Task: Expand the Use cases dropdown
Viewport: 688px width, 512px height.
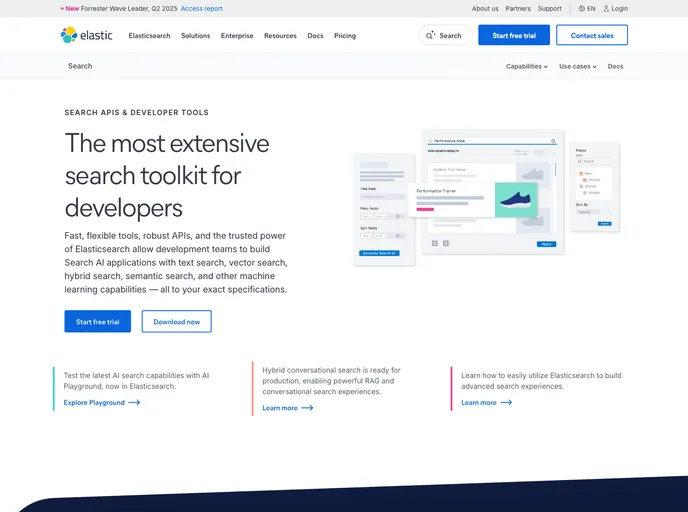Action: point(577,66)
